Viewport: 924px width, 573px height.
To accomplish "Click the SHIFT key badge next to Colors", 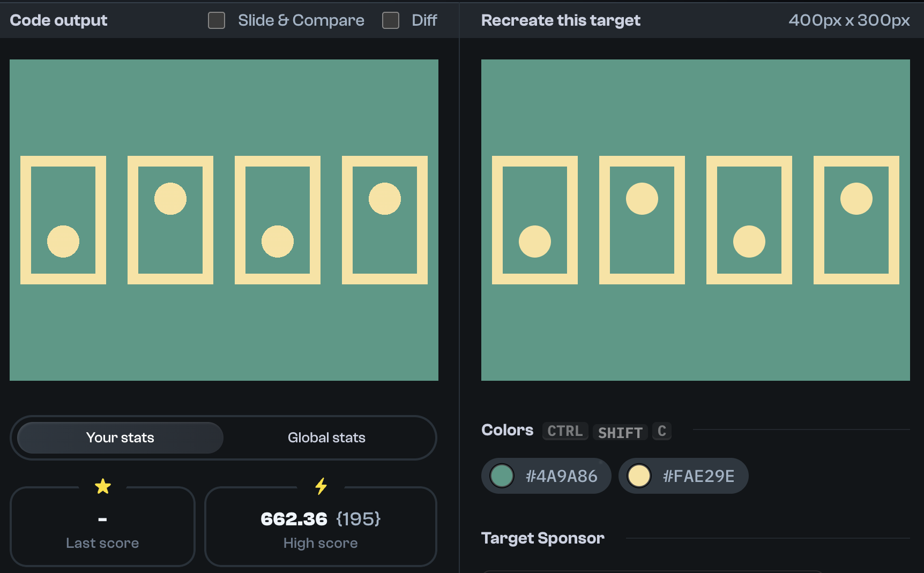I will (x=620, y=432).
